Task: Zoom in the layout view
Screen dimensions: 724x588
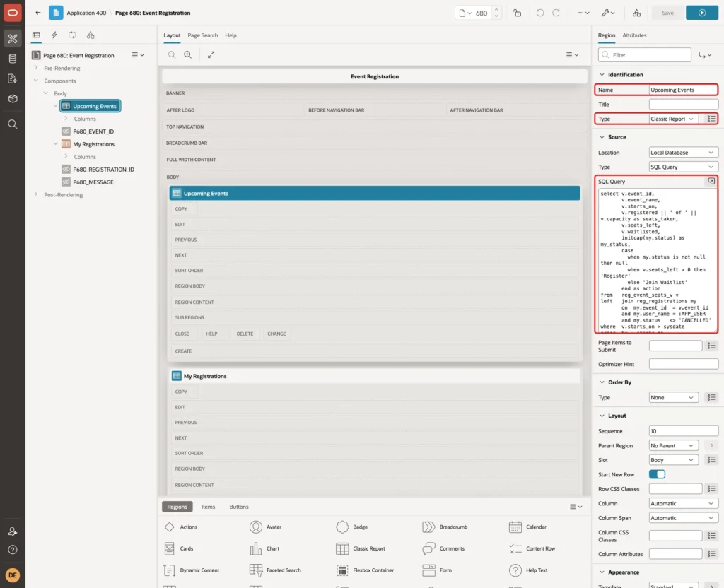Action: click(x=188, y=54)
